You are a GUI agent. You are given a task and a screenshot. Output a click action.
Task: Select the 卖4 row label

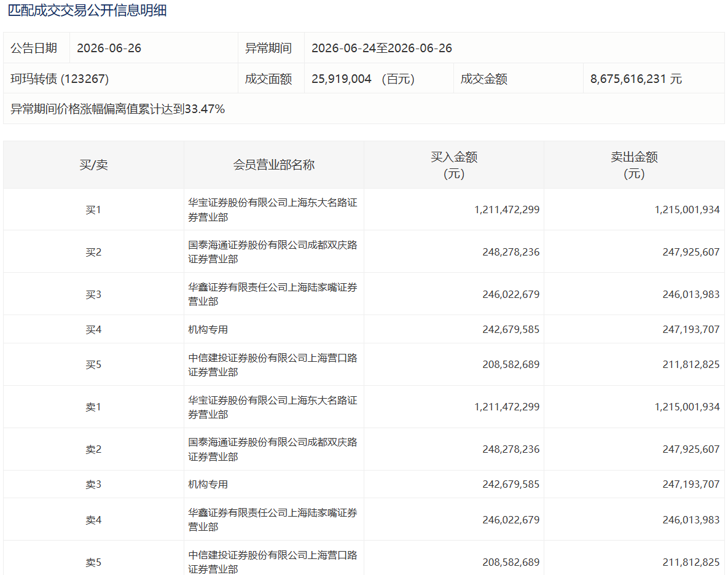coord(93,520)
